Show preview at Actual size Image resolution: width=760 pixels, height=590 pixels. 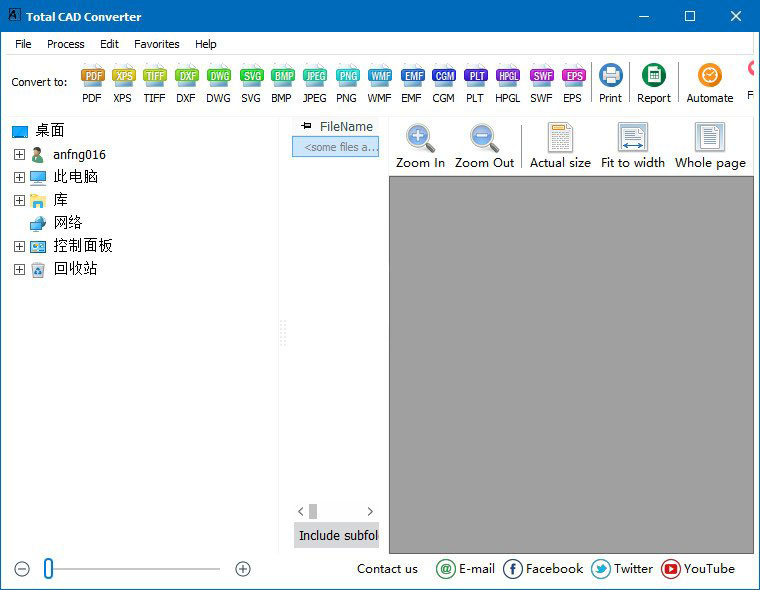coord(560,146)
